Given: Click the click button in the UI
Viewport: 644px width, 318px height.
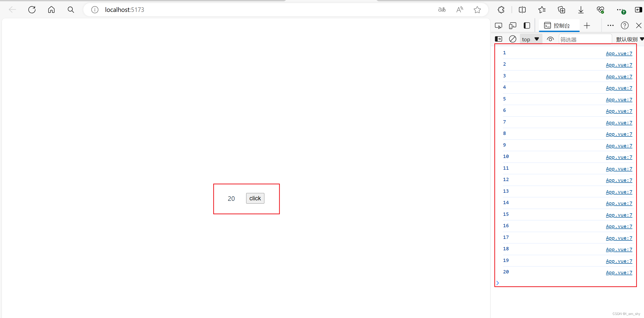Looking at the screenshot, I should (255, 198).
